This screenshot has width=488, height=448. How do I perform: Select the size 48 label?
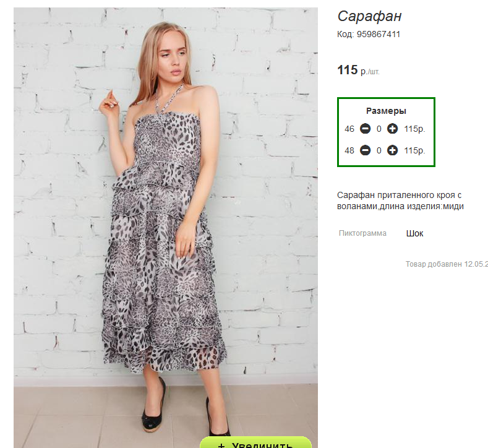(349, 150)
